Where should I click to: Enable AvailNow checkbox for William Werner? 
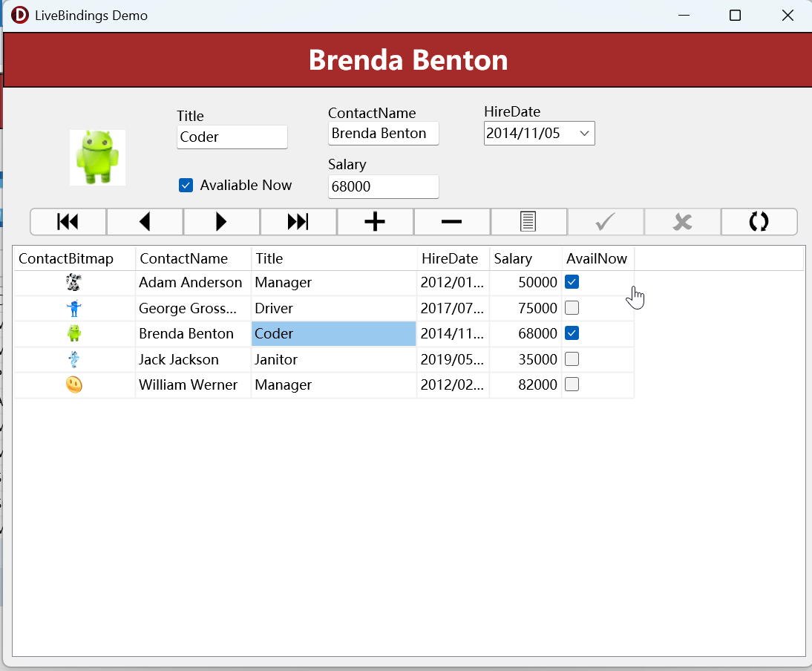(572, 384)
